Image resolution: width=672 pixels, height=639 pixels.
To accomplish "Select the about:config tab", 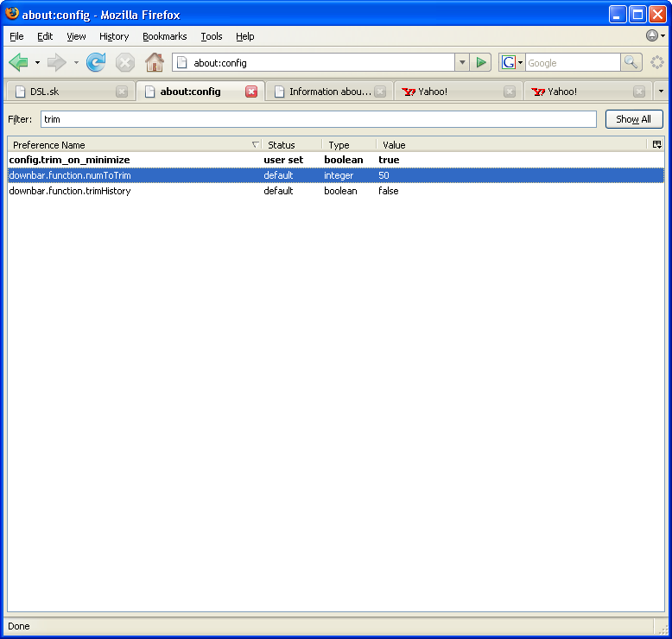I will [x=191, y=92].
